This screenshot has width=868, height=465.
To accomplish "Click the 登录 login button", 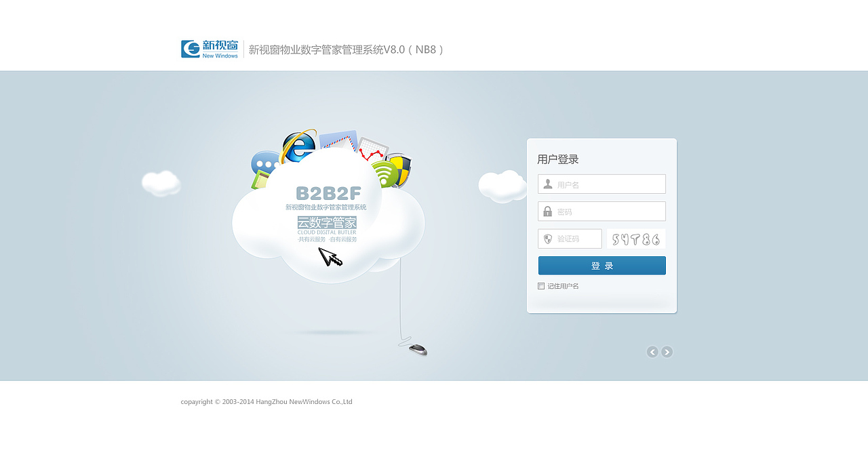I will tap(602, 266).
